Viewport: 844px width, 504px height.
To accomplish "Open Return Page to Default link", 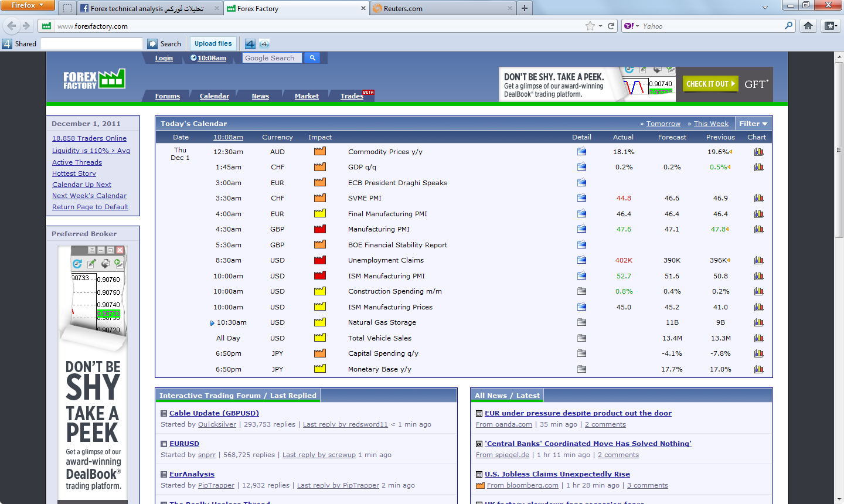I will pos(90,207).
